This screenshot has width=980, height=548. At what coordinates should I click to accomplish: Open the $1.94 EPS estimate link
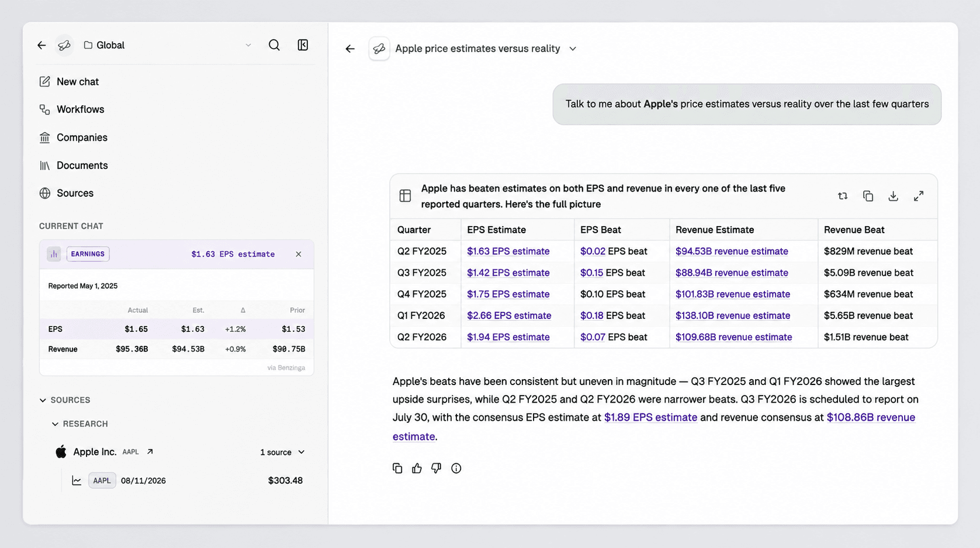(x=508, y=337)
